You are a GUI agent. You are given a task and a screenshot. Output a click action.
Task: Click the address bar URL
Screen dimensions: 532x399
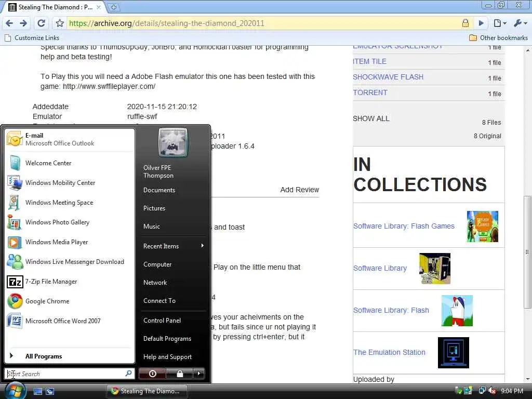tap(167, 23)
